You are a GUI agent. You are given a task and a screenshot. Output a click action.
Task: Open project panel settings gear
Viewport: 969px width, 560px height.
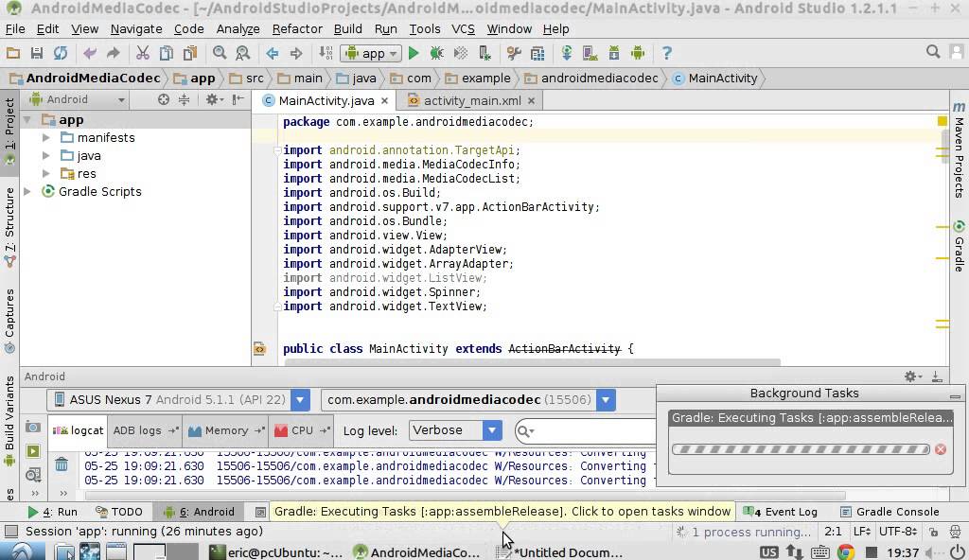point(213,99)
